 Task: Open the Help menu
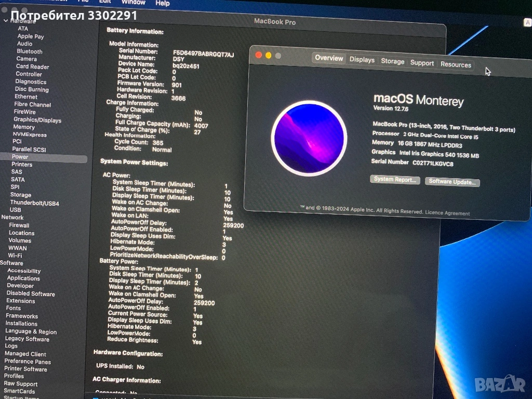tap(163, 3)
